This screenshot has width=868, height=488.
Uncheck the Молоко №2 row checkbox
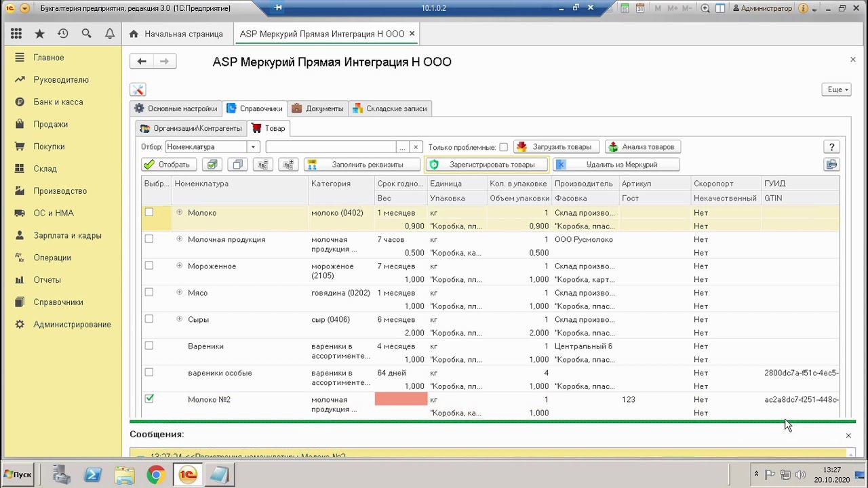[x=149, y=399]
